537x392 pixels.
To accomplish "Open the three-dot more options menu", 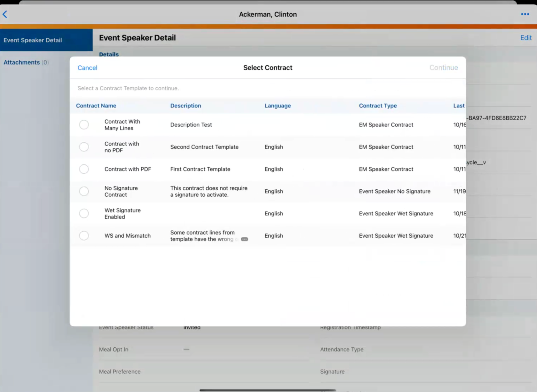I will pyautogui.click(x=525, y=14).
